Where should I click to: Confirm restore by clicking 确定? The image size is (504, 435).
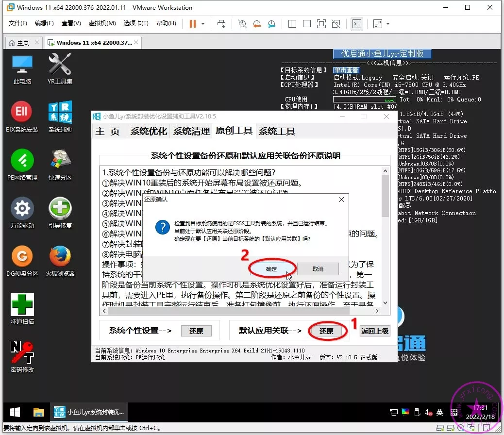click(271, 268)
